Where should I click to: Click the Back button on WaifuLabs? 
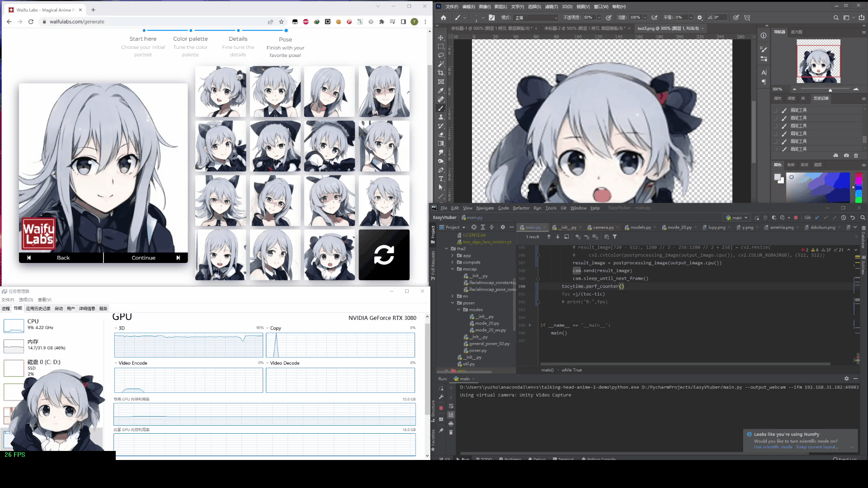[x=63, y=258]
